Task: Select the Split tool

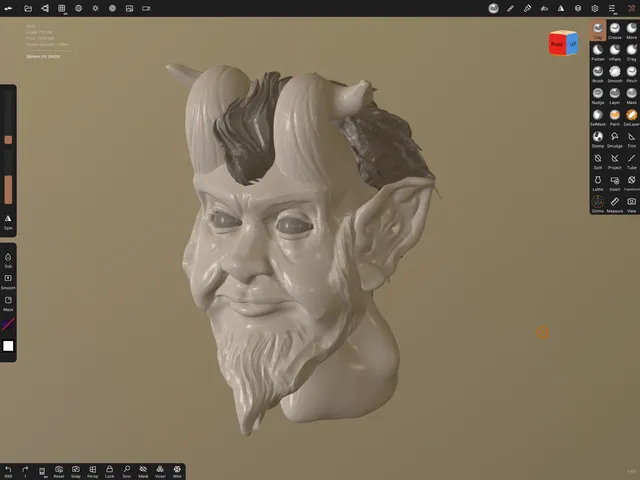Action: tap(598, 161)
